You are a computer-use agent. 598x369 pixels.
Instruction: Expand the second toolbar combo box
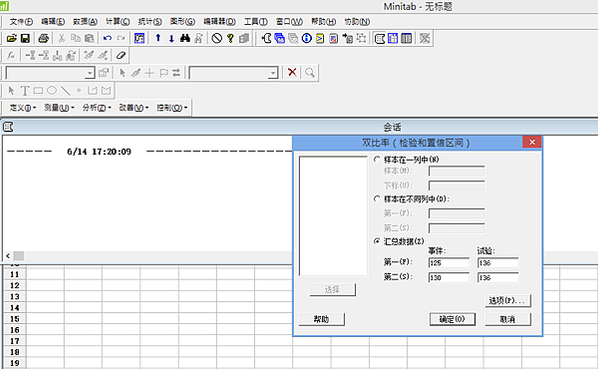point(273,72)
